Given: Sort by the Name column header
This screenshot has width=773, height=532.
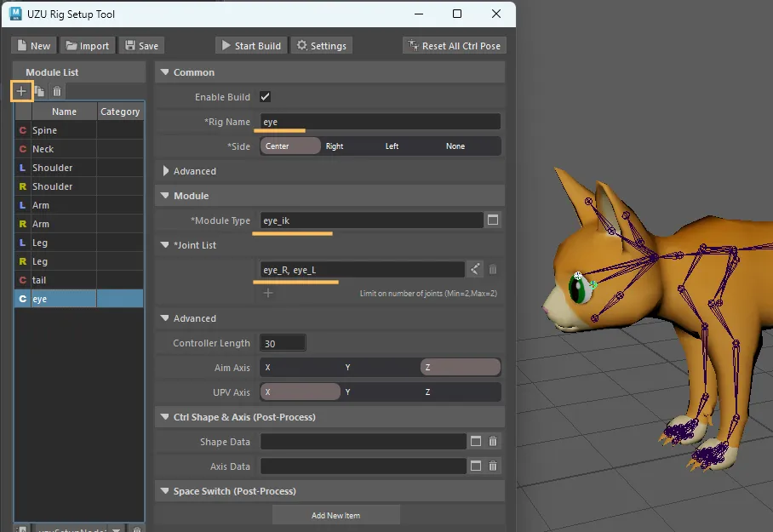Looking at the screenshot, I should point(64,112).
